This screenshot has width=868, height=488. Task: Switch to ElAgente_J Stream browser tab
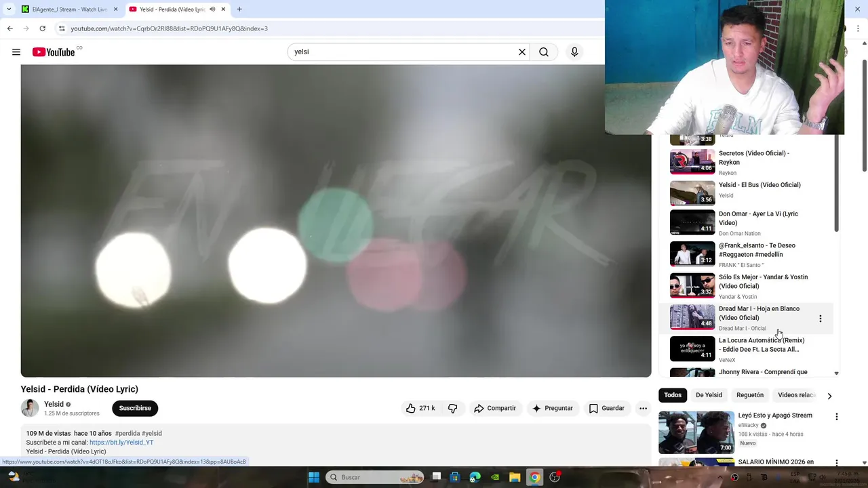[x=68, y=9]
